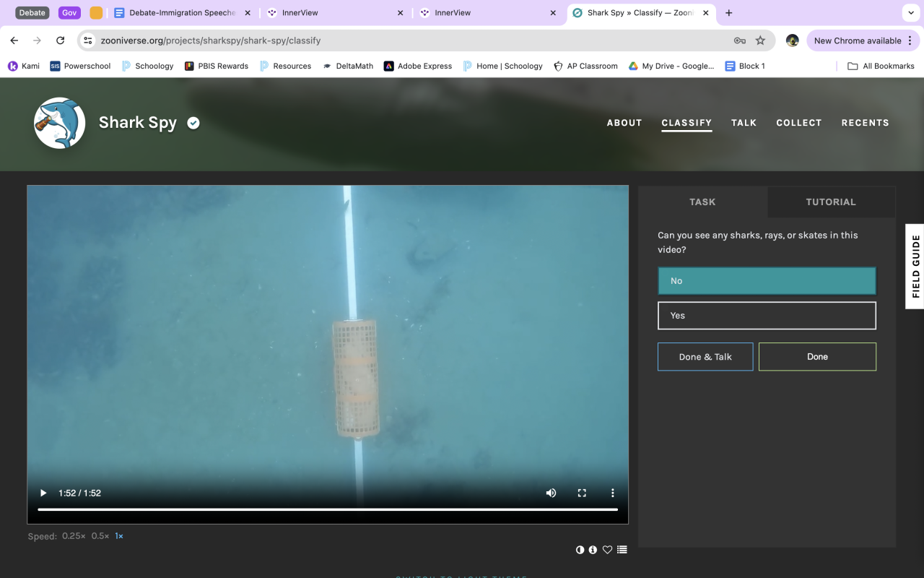Open the Schoology bookmark

click(147, 66)
